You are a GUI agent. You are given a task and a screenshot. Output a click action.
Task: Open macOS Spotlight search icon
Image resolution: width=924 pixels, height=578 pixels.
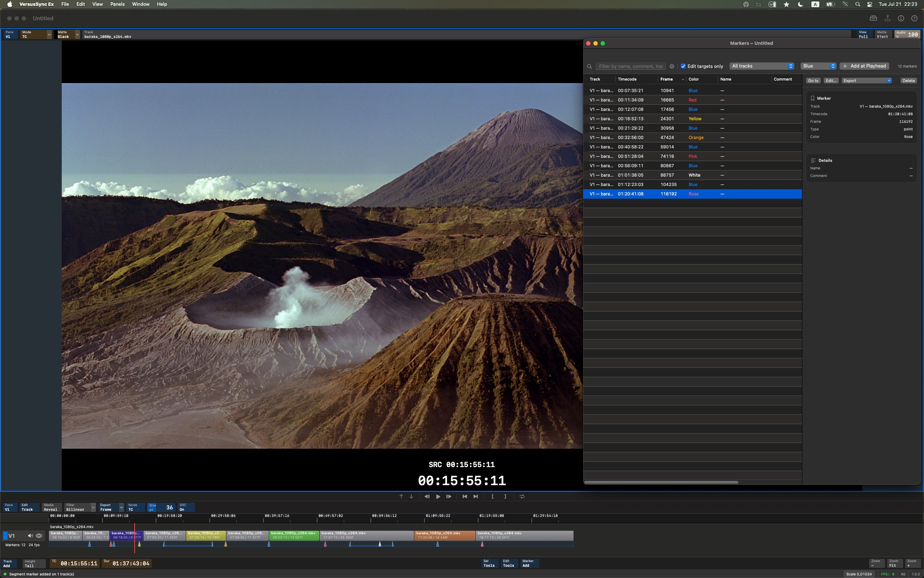tap(858, 4)
